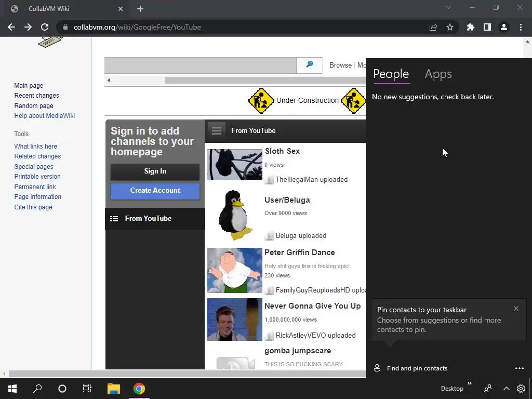The image size is (532, 399).
Task: Click the wiki search magnifier button
Action: pos(310,65)
